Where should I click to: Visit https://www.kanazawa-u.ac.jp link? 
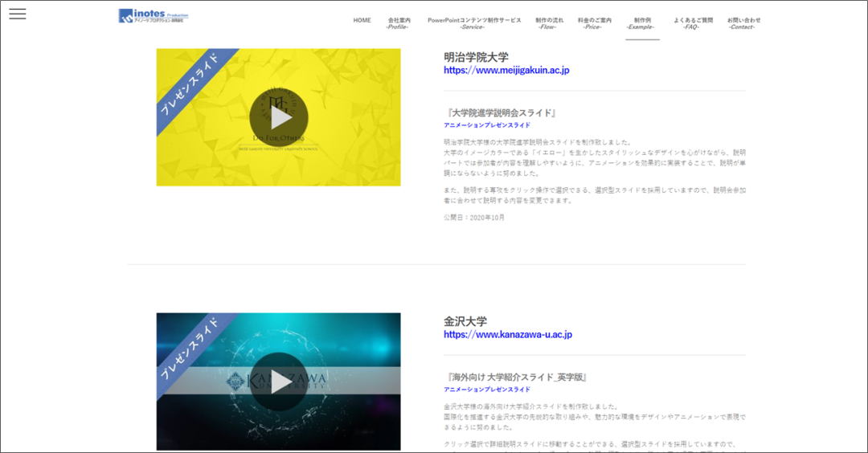click(508, 335)
